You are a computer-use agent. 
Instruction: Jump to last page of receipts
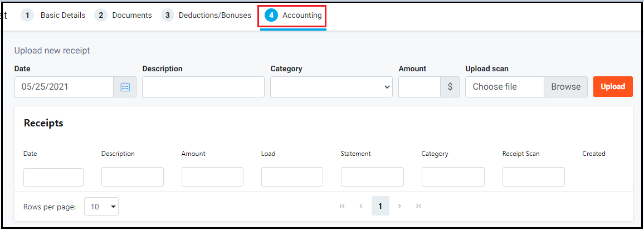(x=418, y=206)
